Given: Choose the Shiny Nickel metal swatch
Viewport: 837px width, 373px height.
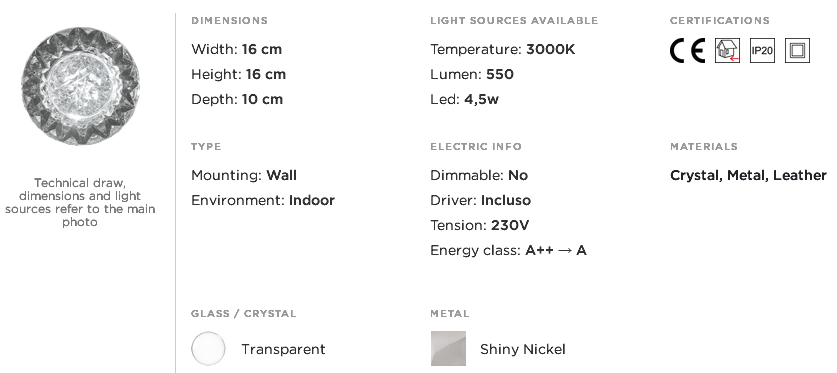Looking at the screenshot, I should tap(448, 349).
